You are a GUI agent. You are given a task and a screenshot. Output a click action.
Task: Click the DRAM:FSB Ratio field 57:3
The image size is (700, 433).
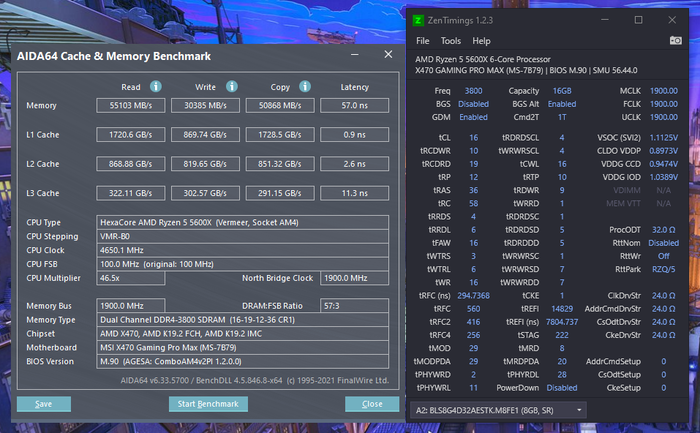pyautogui.click(x=354, y=306)
